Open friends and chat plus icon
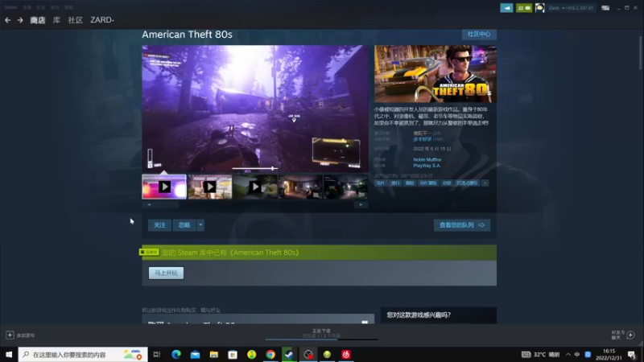Image resolution: width=644 pixels, height=362 pixels. pyautogui.click(x=630, y=335)
